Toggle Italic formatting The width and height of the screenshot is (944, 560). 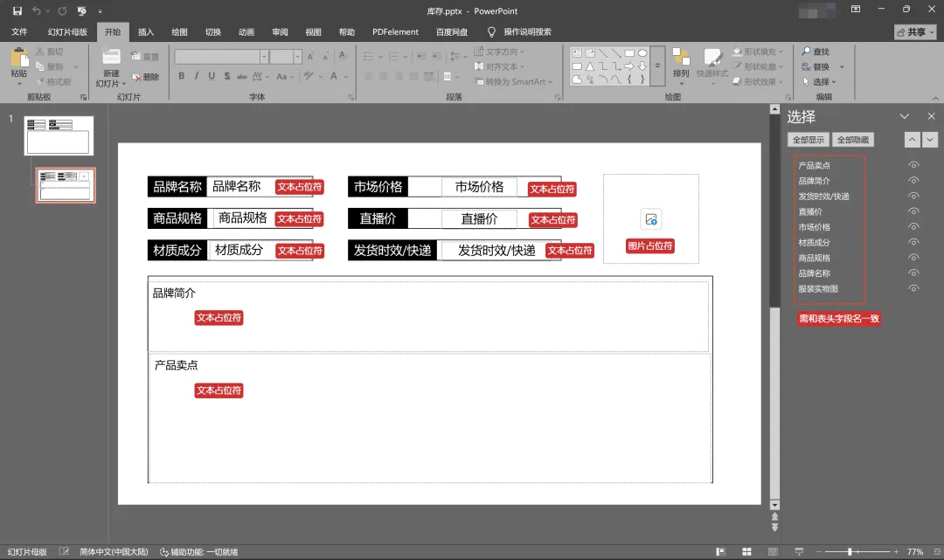point(197,76)
